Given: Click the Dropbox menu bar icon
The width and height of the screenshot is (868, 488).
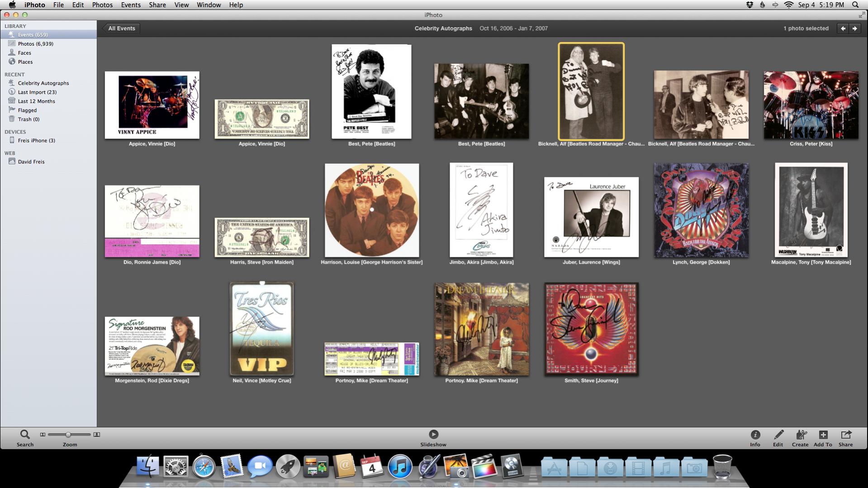Looking at the screenshot, I should point(749,5).
